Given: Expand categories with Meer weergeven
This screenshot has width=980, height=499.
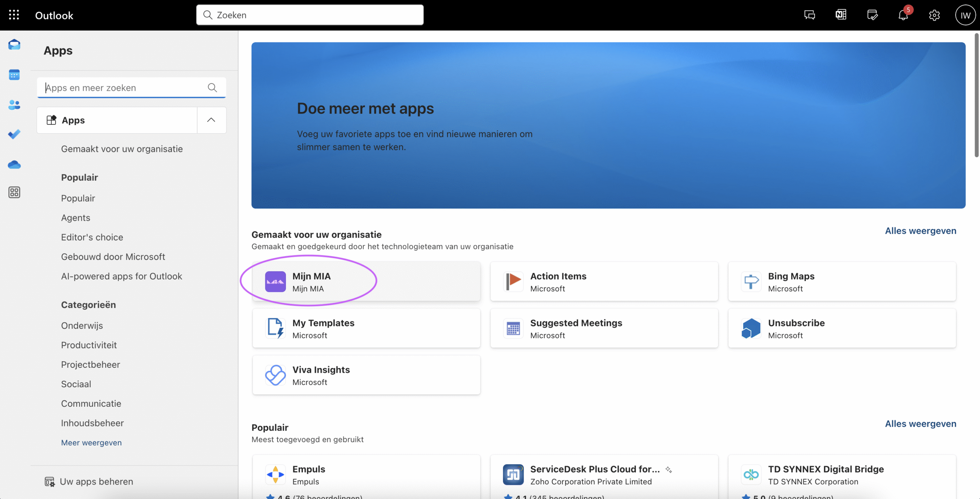Looking at the screenshot, I should pyautogui.click(x=91, y=442).
